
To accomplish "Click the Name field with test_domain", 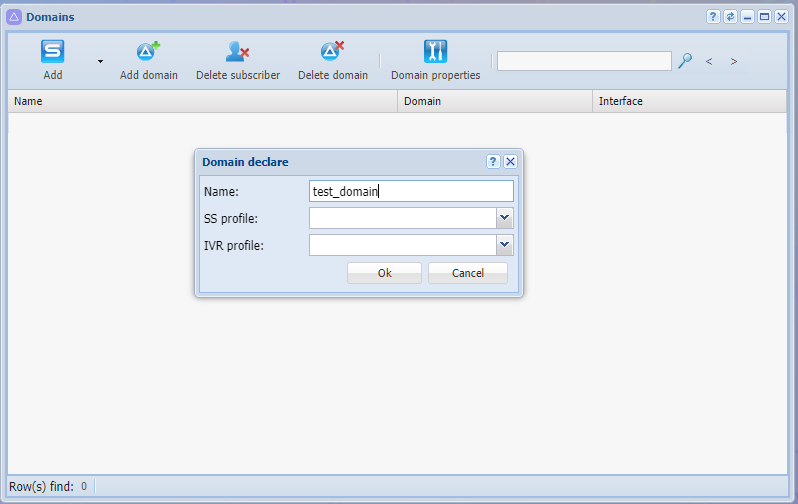I will tap(411, 191).
